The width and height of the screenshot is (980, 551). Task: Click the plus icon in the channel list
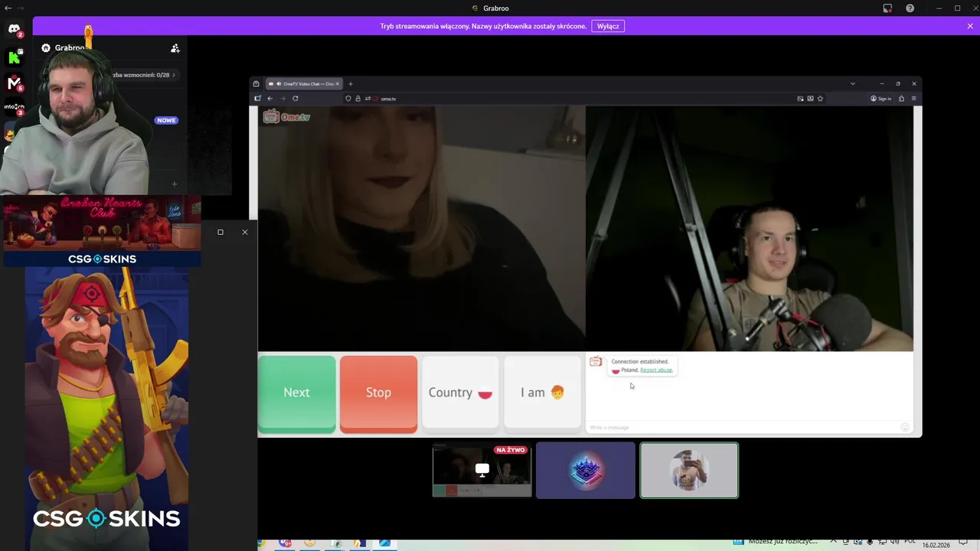pos(175,184)
